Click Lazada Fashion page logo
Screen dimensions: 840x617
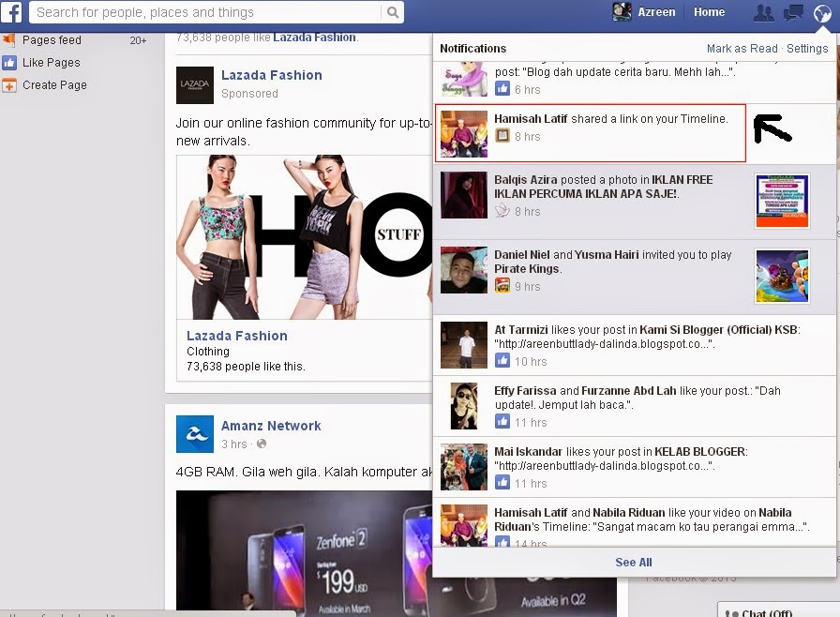194,85
